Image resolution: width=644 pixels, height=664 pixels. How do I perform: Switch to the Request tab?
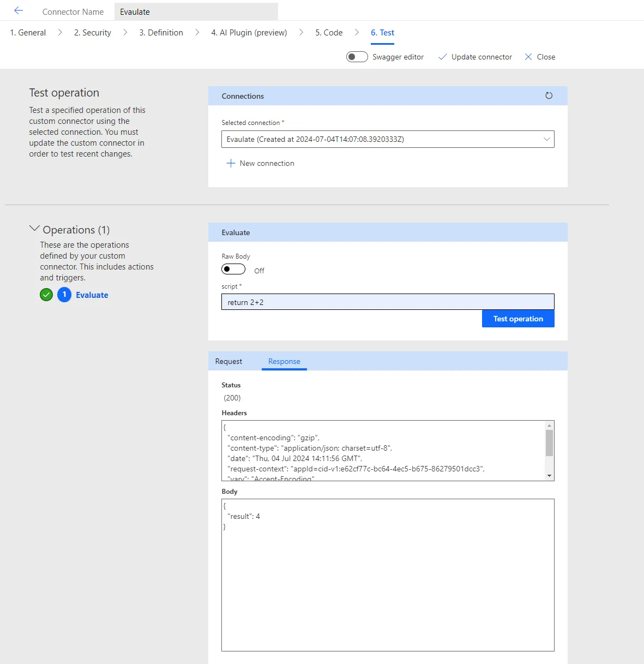(x=228, y=361)
